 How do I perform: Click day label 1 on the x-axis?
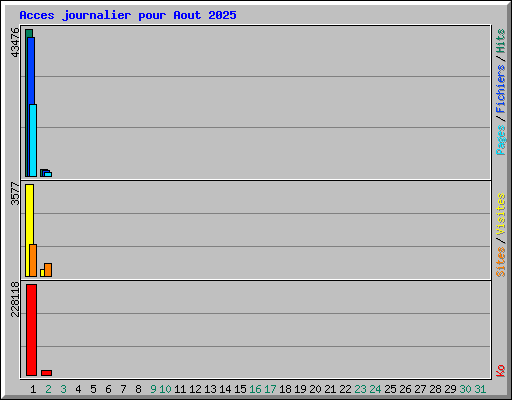click(x=33, y=389)
